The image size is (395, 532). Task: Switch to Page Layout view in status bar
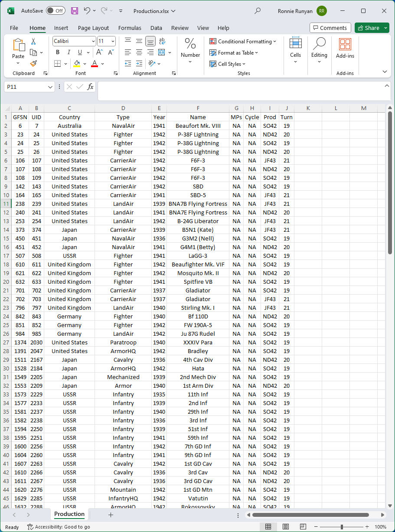(286, 527)
